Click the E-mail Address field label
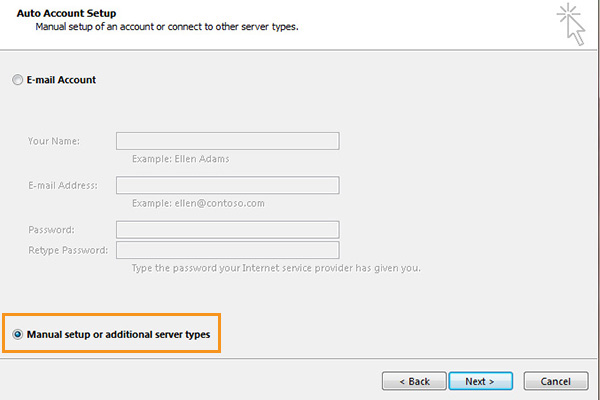 (63, 185)
